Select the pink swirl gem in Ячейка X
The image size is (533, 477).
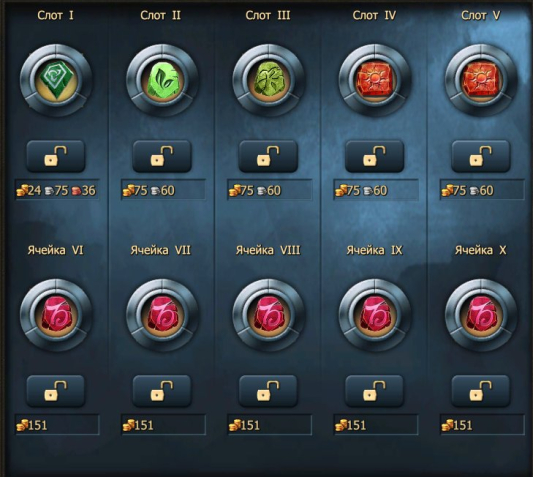point(481,315)
